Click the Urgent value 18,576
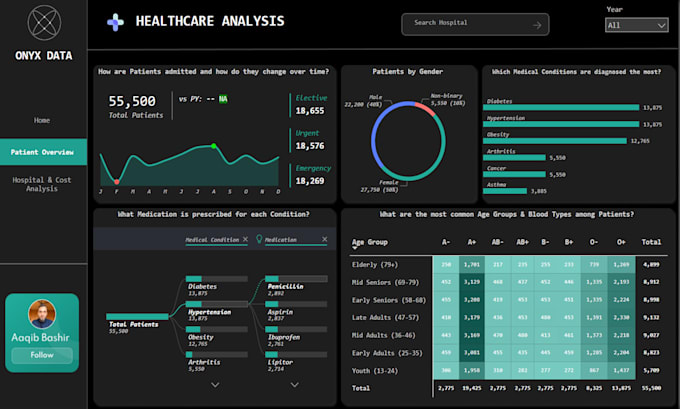This screenshot has height=409, width=680. [x=310, y=146]
